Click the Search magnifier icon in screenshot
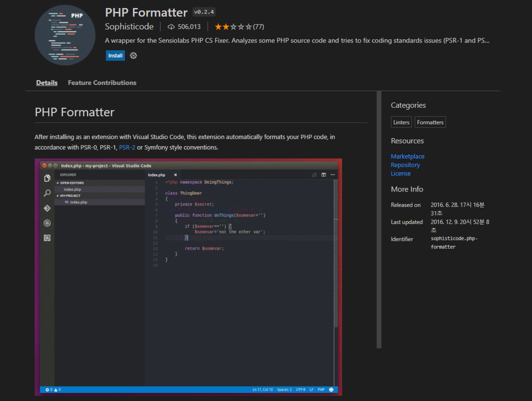 (47, 193)
